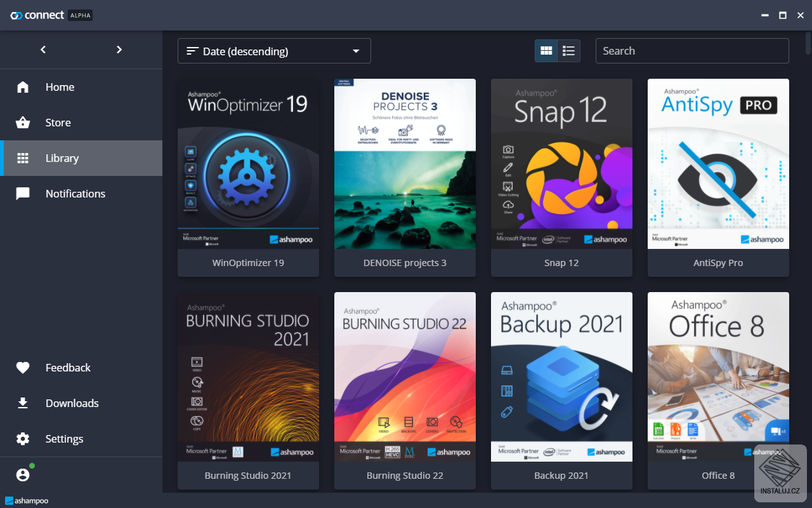Click the Snap 12 title label
812x508 pixels.
(x=561, y=263)
